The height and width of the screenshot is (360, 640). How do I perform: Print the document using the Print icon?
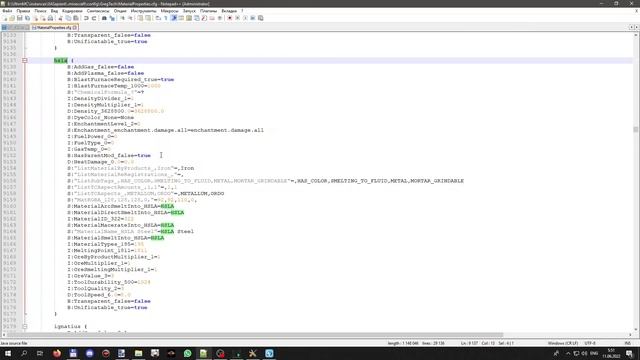pos(50,18)
